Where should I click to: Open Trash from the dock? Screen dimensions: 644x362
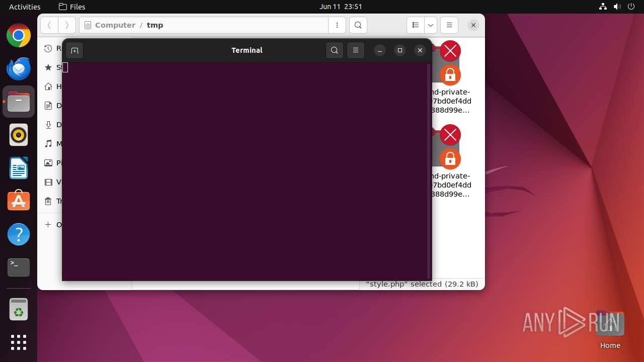point(19,309)
